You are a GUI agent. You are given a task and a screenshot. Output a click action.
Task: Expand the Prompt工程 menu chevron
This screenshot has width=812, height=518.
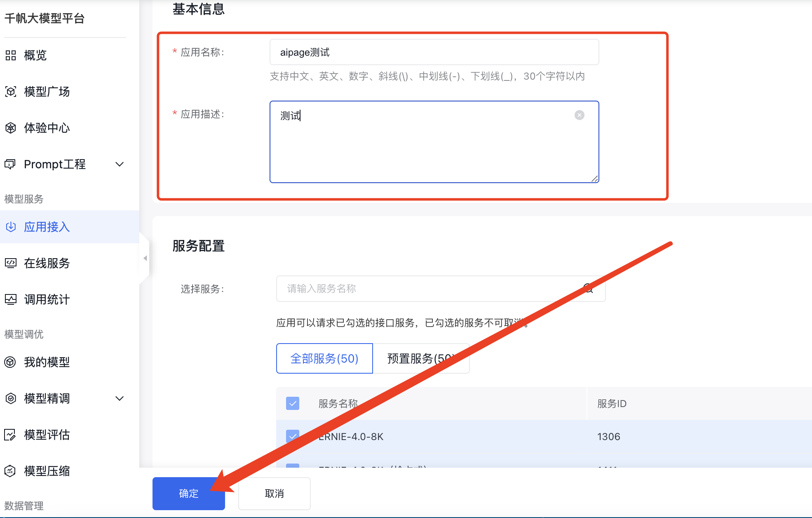120,164
